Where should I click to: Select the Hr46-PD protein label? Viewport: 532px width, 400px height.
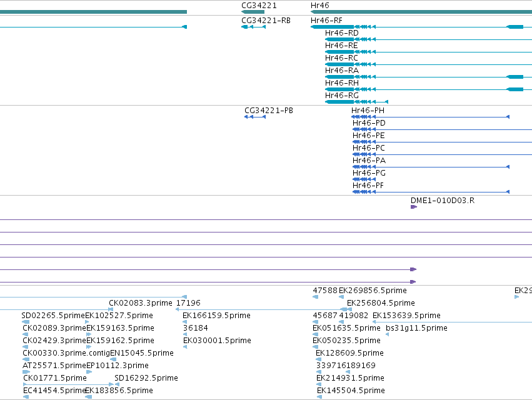[x=369, y=123]
